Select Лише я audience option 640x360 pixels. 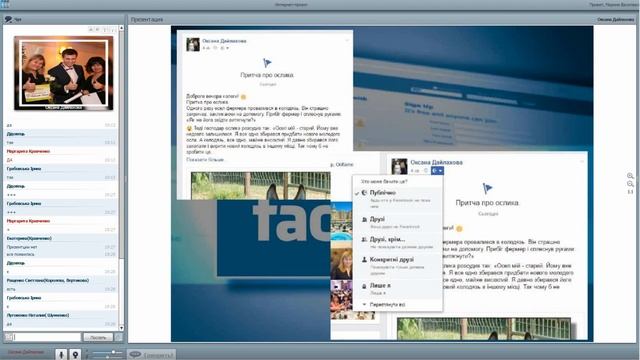[x=398, y=289]
